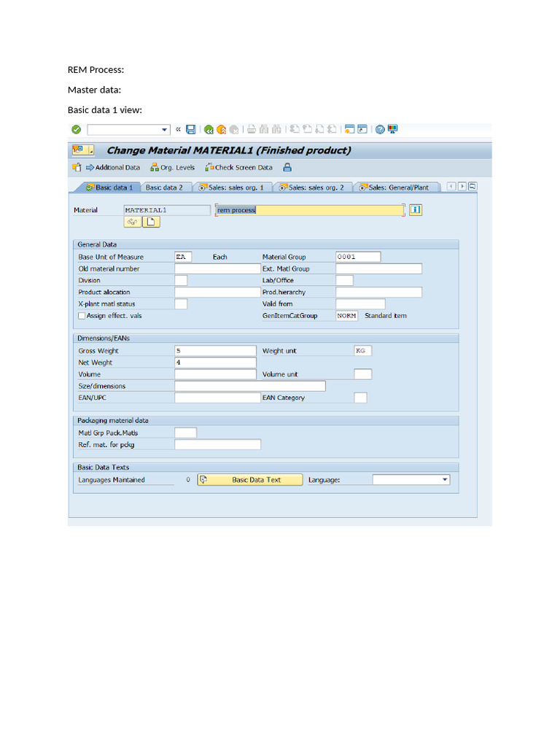Switch to the Basic data 2 tab
This screenshot has height=747, width=560.
coord(164,187)
